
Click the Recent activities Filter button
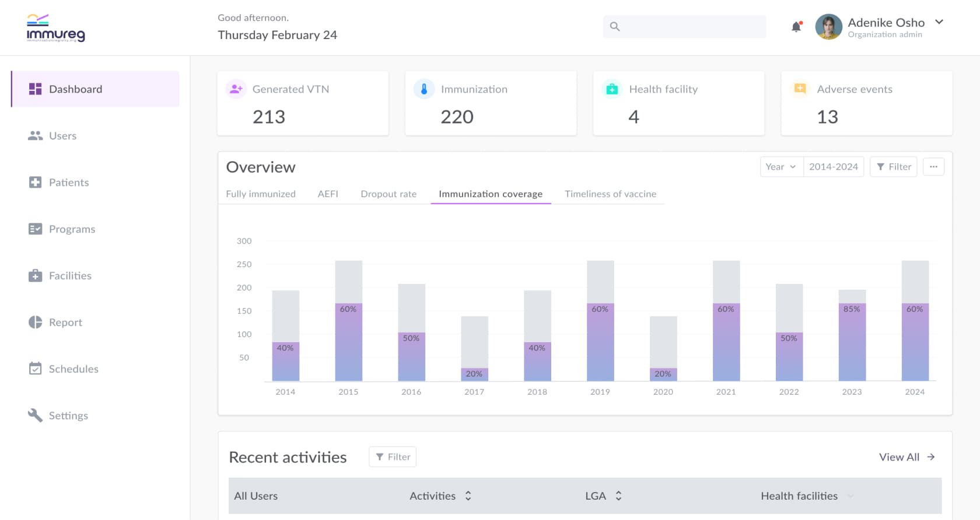[393, 457]
